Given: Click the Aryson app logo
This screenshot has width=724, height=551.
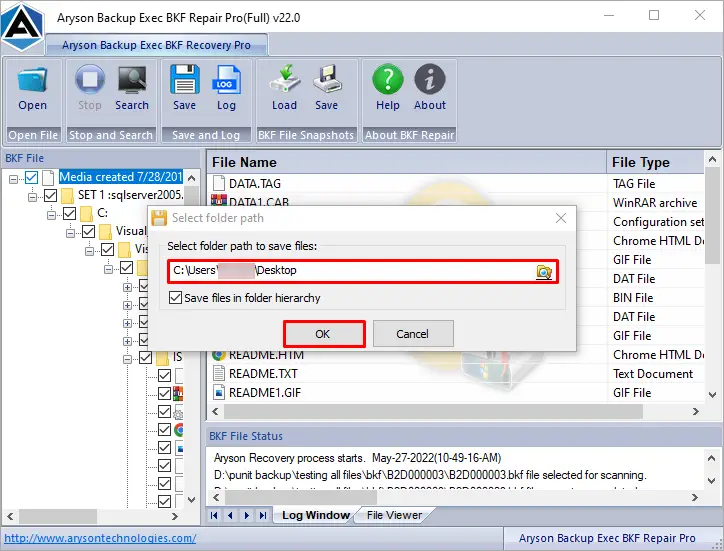Looking at the screenshot, I should [x=22, y=26].
